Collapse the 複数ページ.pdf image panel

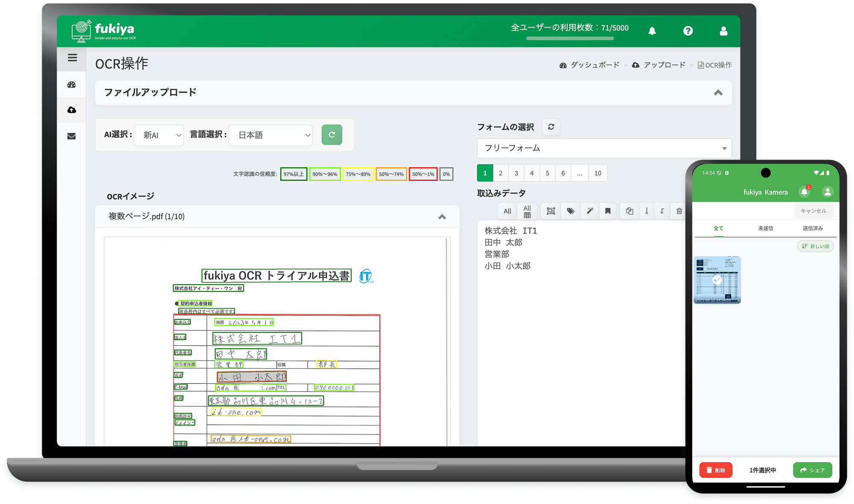pyautogui.click(x=442, y=217)
